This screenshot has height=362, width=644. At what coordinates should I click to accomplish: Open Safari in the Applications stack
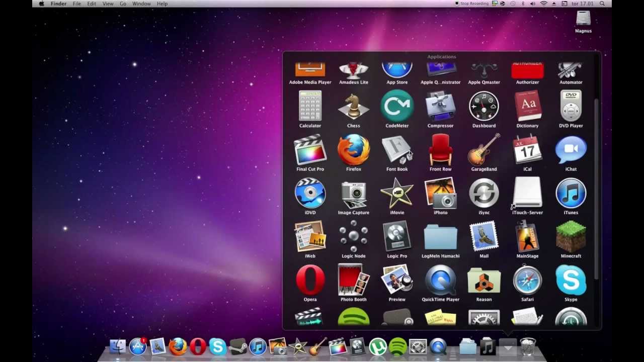[527, 281]
